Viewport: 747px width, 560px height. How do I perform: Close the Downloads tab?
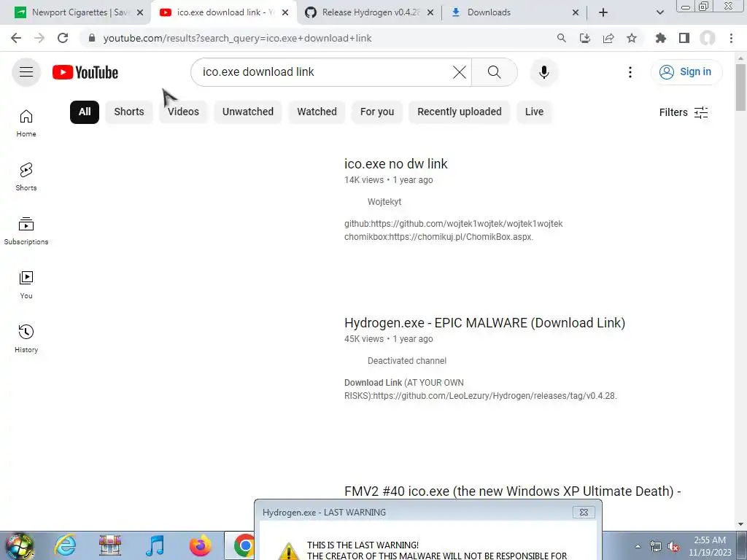click(x=576, y=13)
